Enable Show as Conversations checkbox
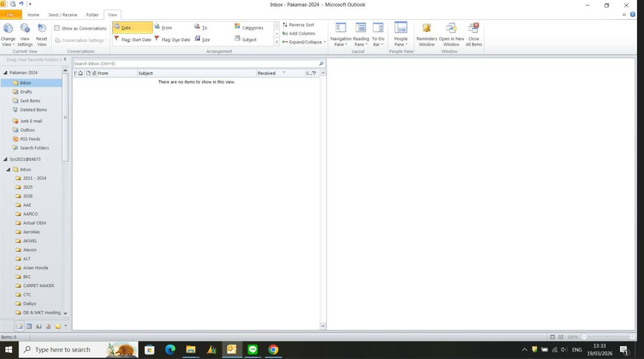 click(x=57, y=28)
